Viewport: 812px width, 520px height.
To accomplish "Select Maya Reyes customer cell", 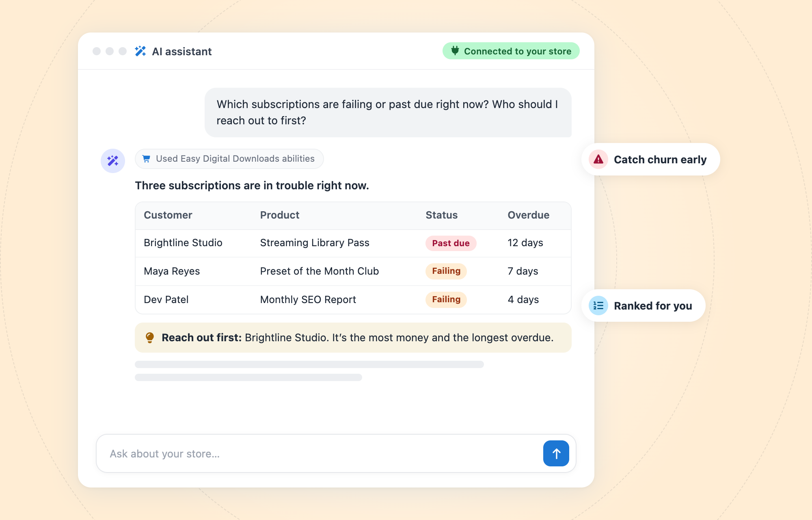I will click(x=172, y=271).
